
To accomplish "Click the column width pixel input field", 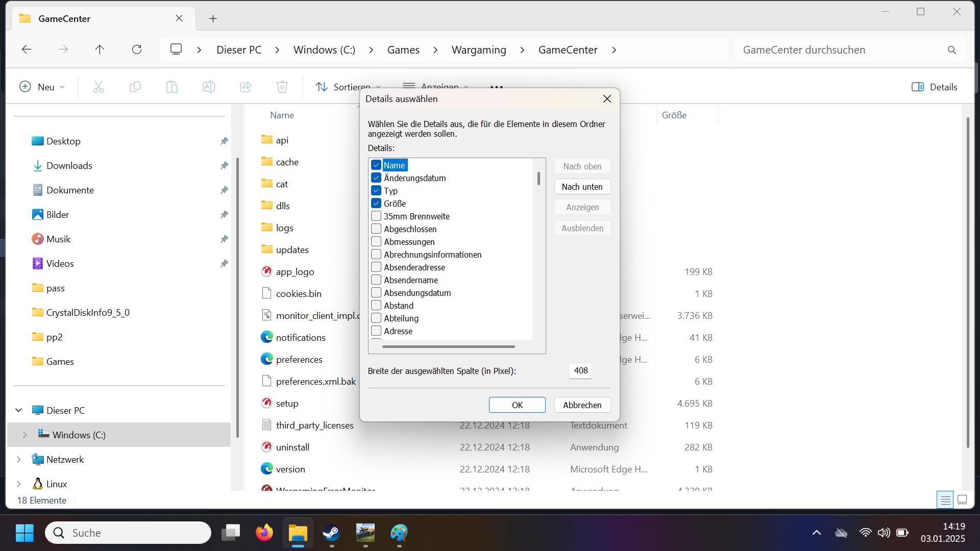I will (580, 371).
